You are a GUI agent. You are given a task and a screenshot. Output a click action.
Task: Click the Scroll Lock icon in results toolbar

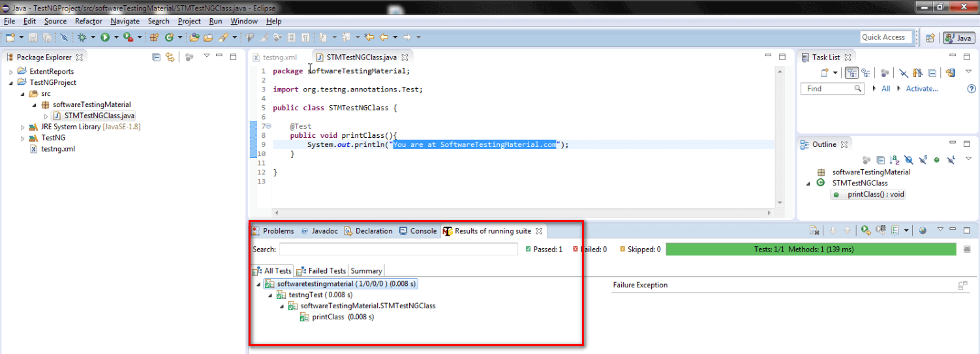(x=814, y=231)
